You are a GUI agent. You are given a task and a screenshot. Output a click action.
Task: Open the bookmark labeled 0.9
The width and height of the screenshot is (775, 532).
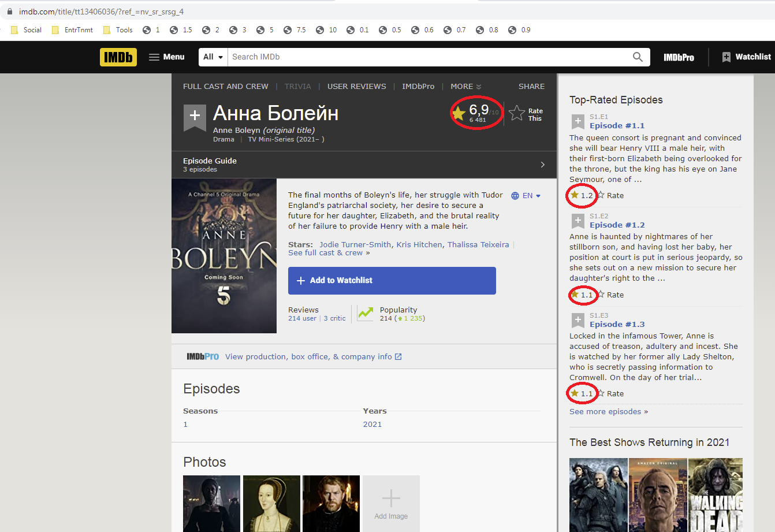tap(519, 30)
